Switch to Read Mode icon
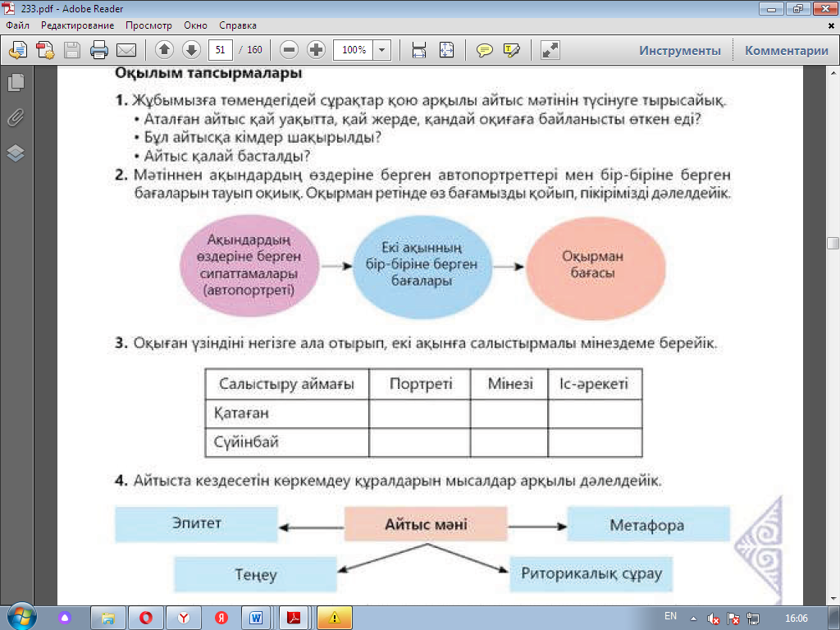 [550, 50]
